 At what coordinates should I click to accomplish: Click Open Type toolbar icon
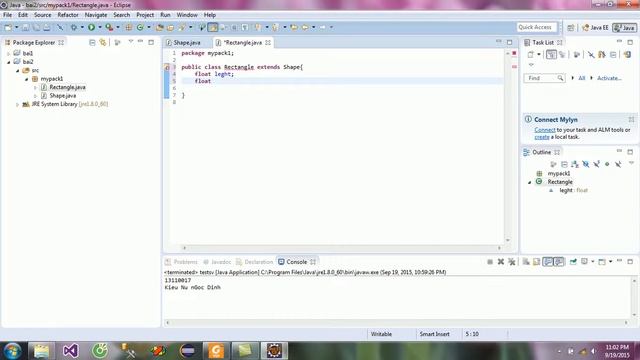[x=160, y=27]
